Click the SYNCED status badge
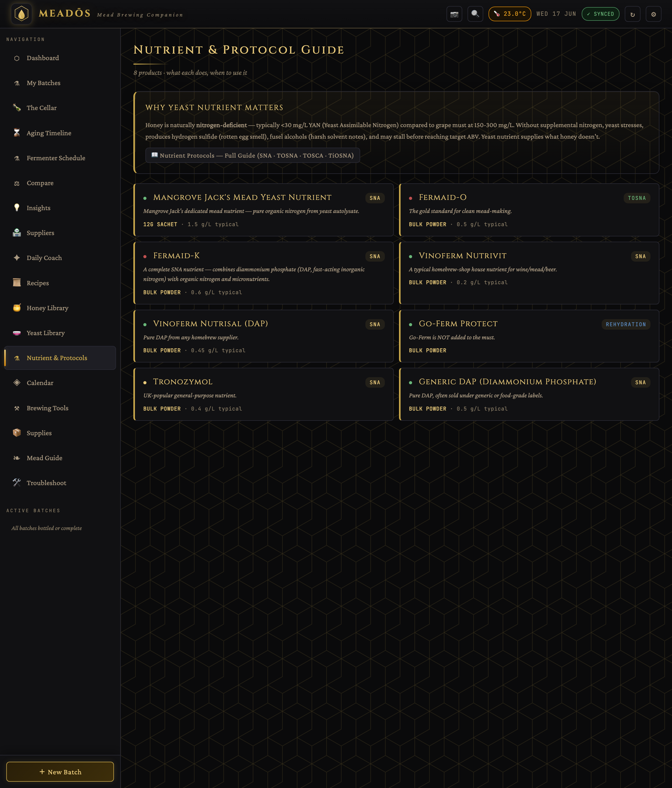 coord(601,14)
